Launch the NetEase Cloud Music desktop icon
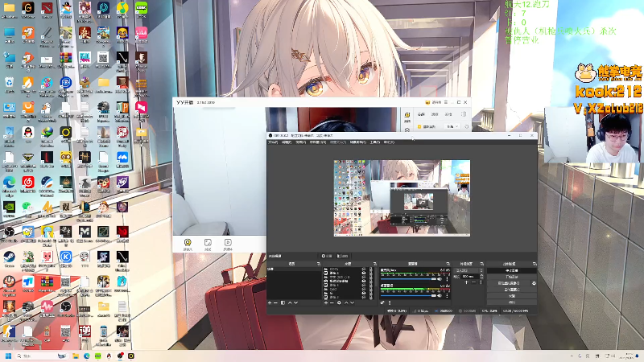The height and width of the screenshot is (362, 644). point(28,182)
